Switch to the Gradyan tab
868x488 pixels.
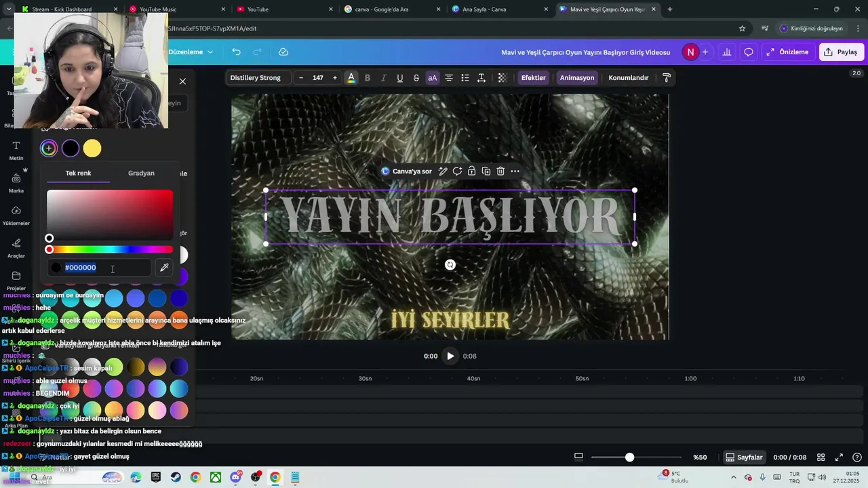coord(141,174)
